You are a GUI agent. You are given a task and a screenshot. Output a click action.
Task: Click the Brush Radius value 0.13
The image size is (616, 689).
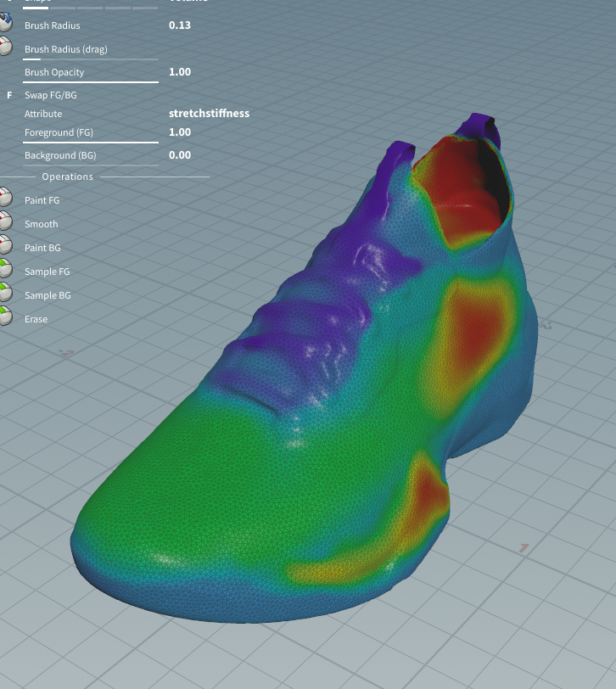coord(180,25)
